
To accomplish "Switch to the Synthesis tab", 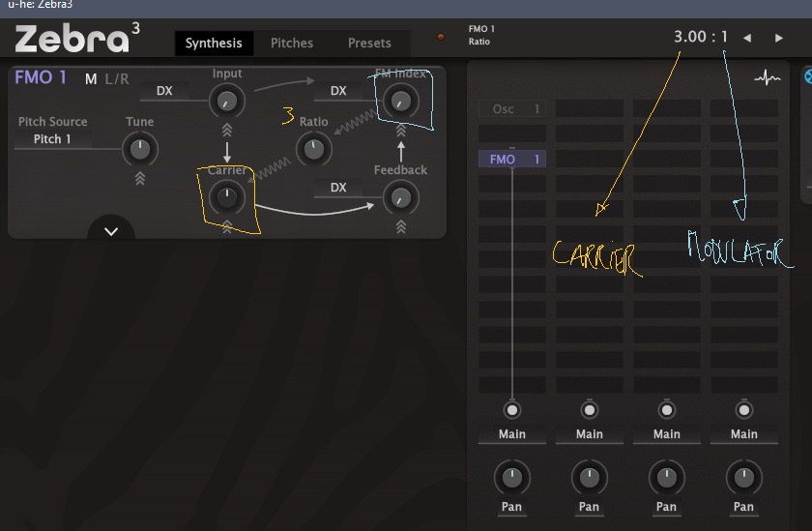I will coord(214,43).
